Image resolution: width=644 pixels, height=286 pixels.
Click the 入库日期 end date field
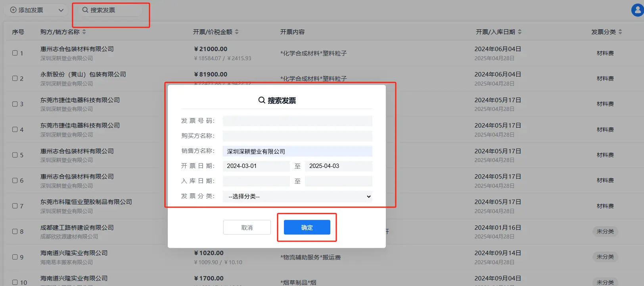coord(339,181)
